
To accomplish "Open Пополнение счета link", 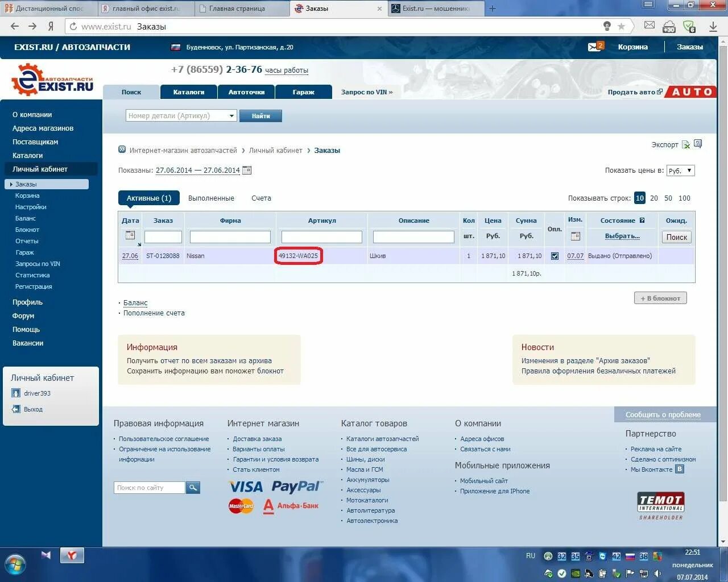I will pyautogui.click(x=154, y=313).
